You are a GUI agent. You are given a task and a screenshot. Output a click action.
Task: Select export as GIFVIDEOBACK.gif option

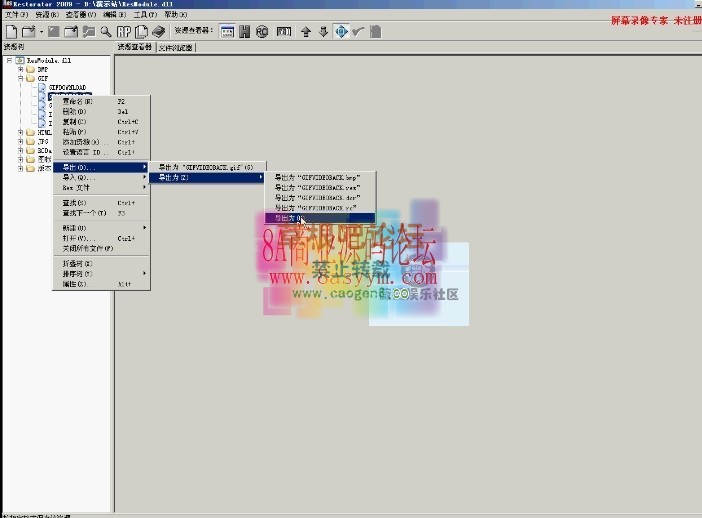(x=205, y=167)
